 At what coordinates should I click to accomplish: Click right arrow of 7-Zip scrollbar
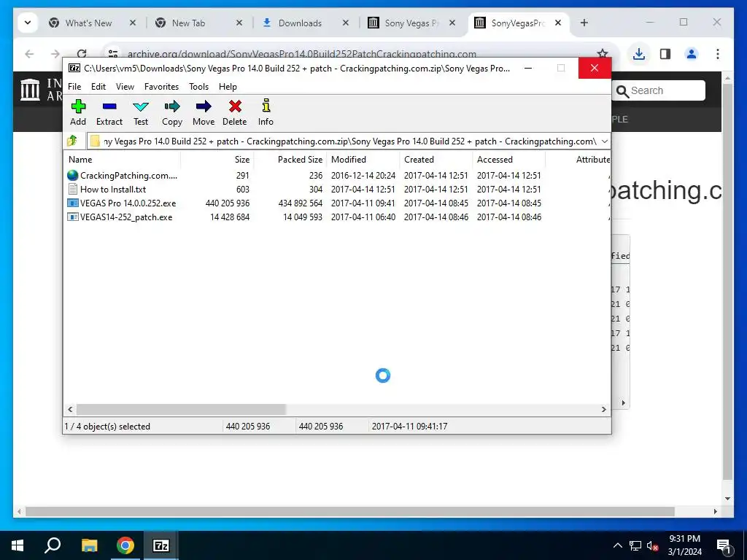(603, 409)
